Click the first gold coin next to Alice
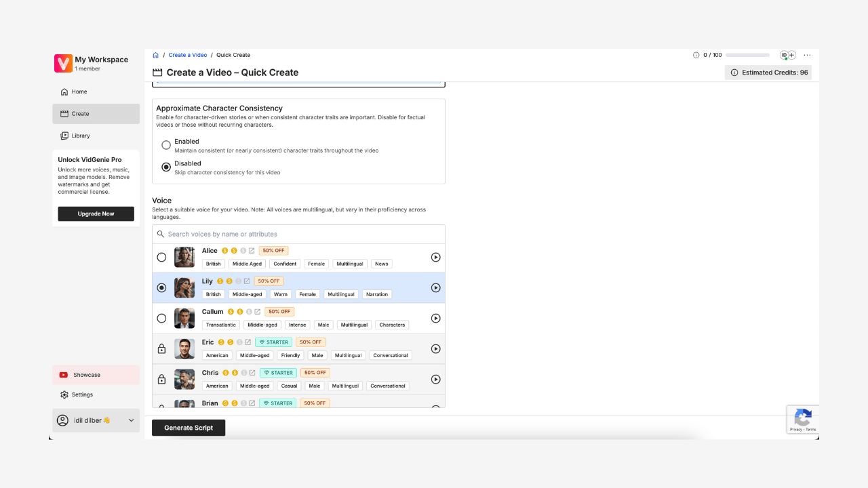Image resolution: width=868 pixels, height=488 pixels. 225,251
